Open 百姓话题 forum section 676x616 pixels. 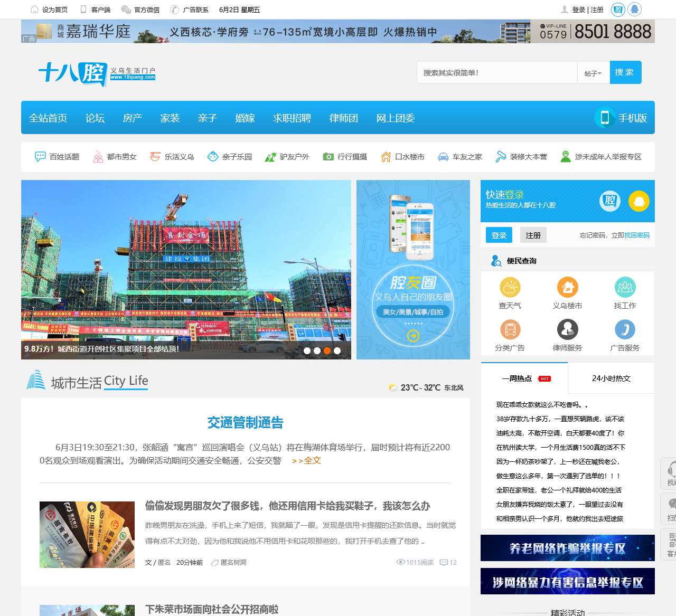click(57, 157)
